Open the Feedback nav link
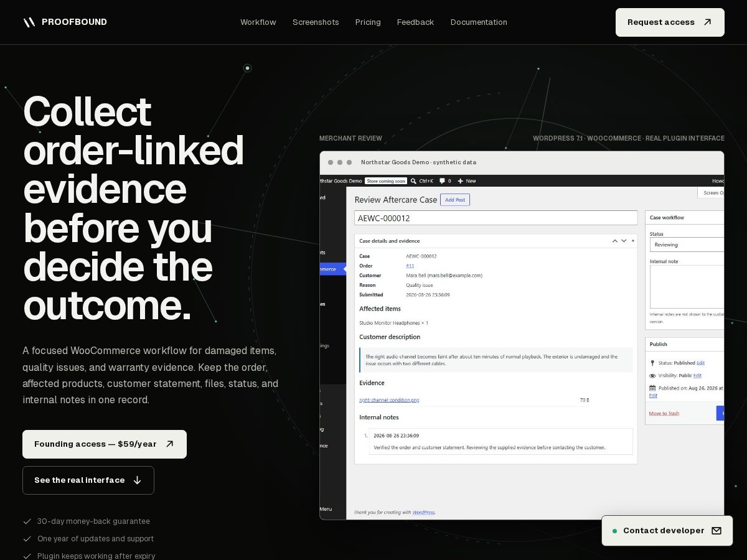This screenshot has width=747, height=560. pos(415,22)
